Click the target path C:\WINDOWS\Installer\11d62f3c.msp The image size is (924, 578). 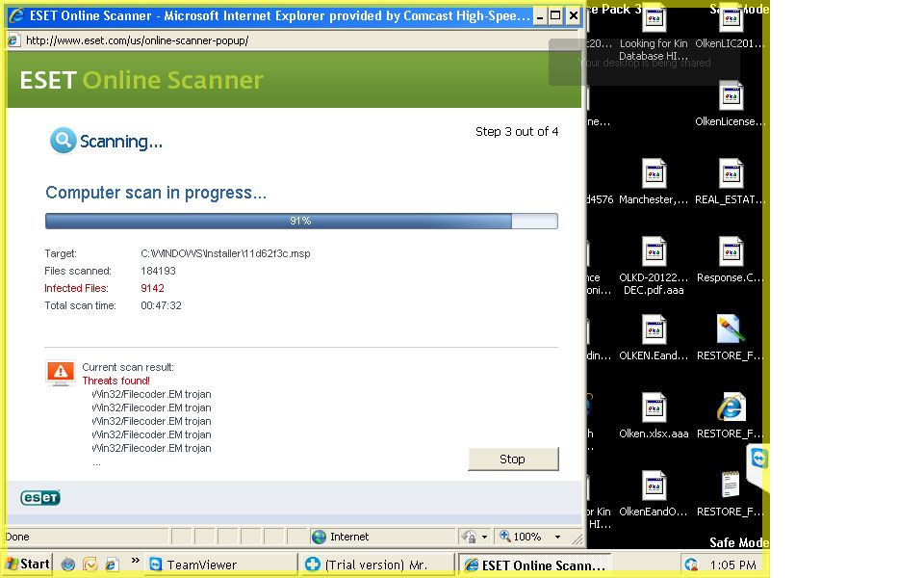click(225, 253)
